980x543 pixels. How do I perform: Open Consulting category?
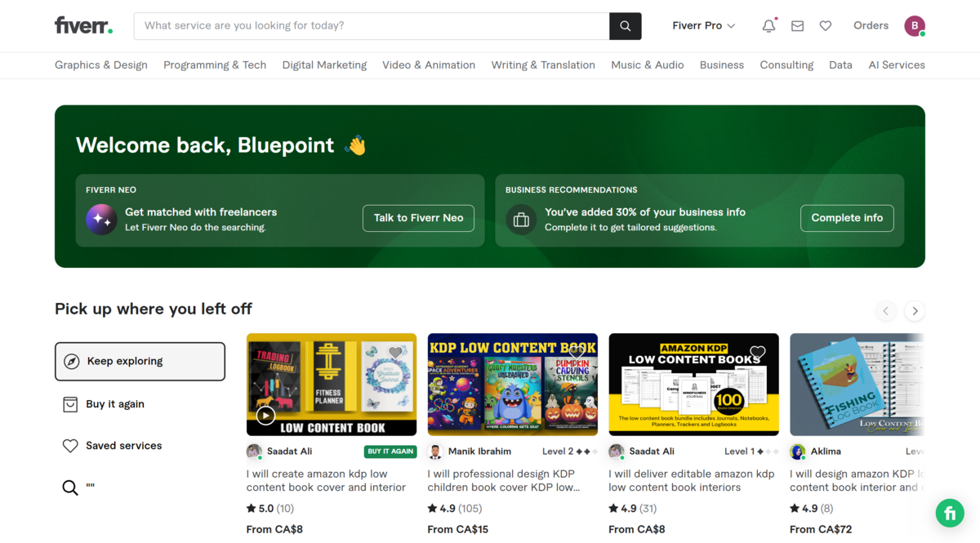click(786, 65)
